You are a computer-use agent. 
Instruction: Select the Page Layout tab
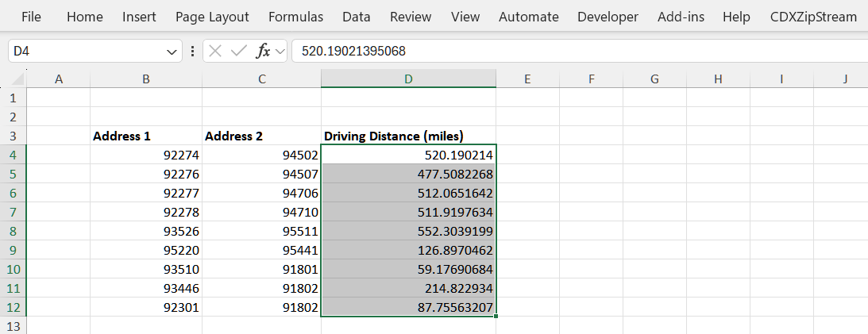(x=212, y=17)
